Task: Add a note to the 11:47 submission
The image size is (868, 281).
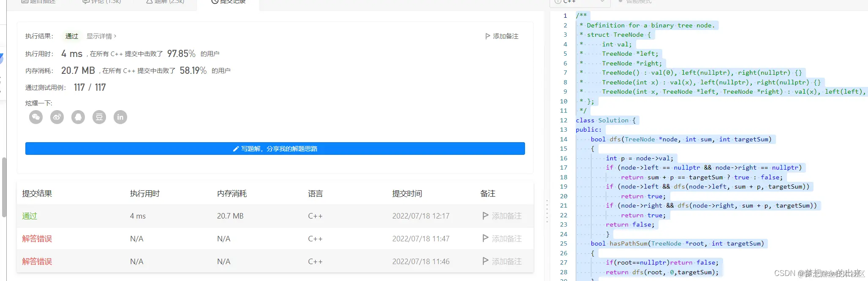Action: 502,239
